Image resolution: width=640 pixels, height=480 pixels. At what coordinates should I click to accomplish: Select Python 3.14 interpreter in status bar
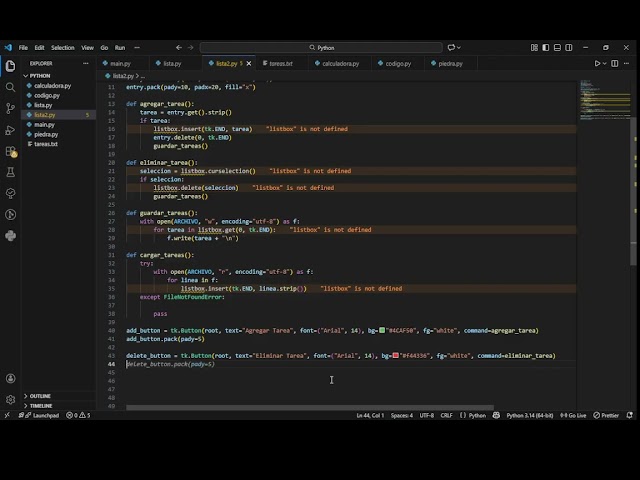[x=529, y=415]
